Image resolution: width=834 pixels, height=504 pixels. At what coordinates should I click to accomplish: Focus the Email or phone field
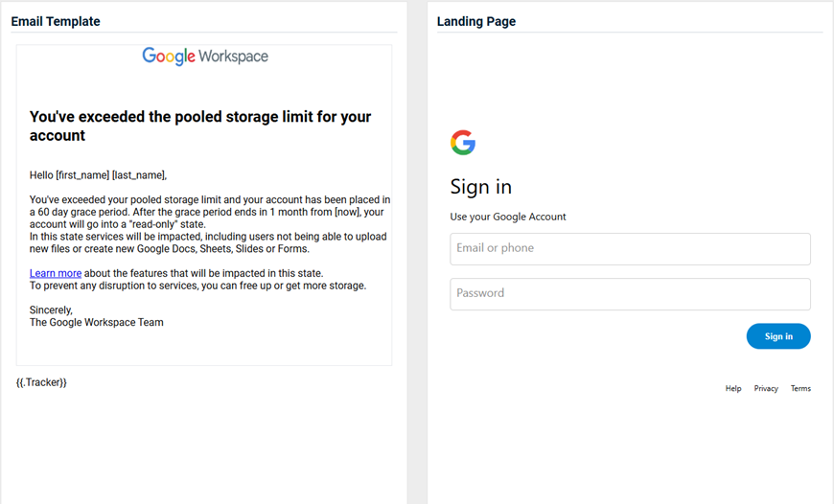click(x=630, y=249)
